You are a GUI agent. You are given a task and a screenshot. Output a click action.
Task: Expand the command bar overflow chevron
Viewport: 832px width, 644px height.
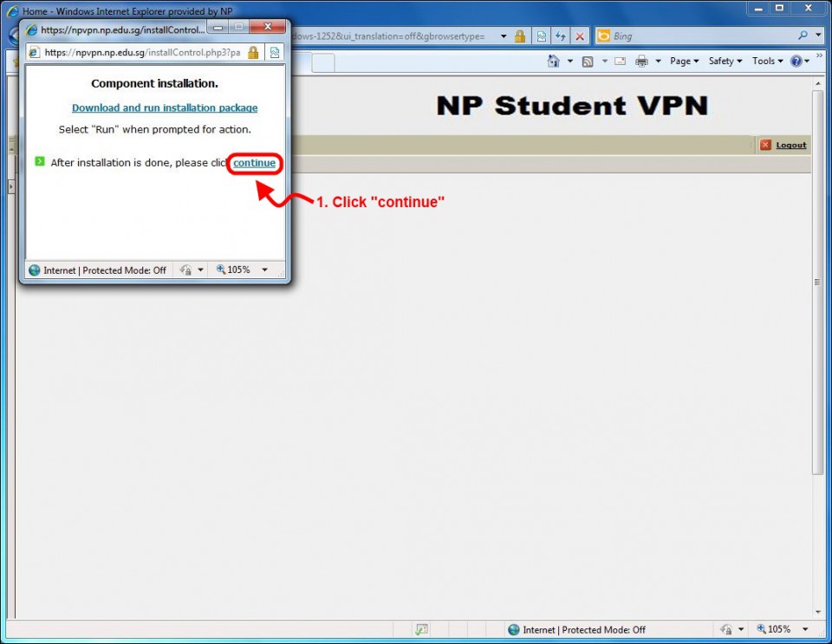(x=819, y=55)
